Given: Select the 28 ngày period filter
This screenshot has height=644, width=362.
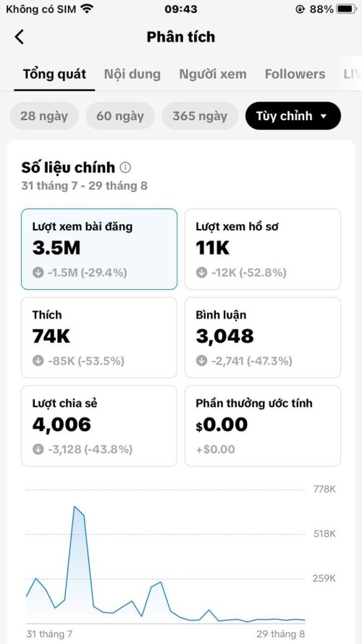Looking at the screenshot, I should click(44, 116).
